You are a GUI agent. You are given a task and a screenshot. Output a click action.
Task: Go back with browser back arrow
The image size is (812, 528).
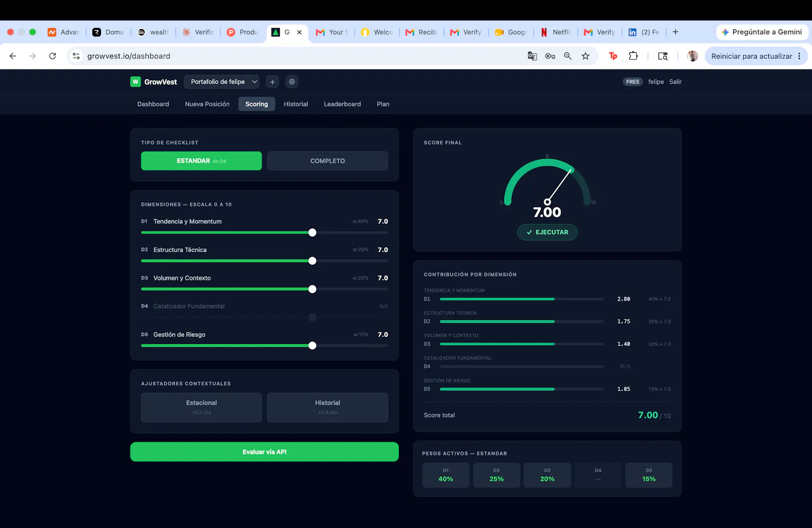tap(13, 56)
